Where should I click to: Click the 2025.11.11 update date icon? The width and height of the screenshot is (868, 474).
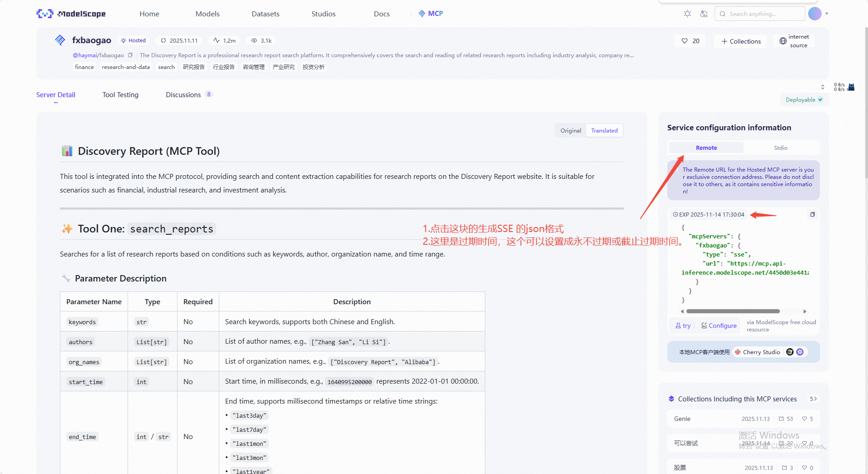pyautogui.click(x=163, y=40)
